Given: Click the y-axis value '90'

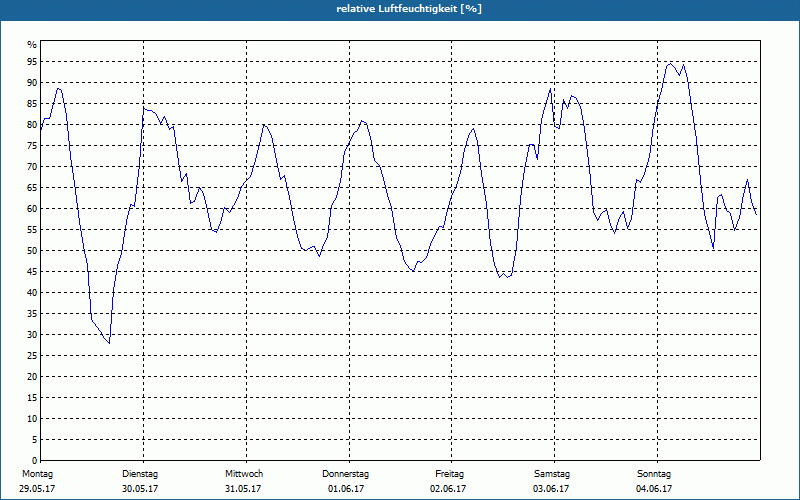Looking at the screenshot, I should pyautogui.click(x=32, y=83).
